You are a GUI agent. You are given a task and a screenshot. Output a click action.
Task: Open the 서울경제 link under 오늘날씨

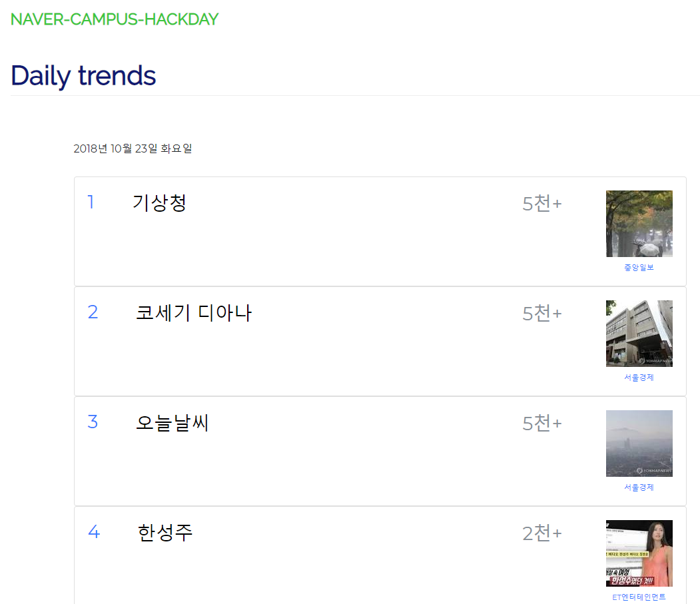coord(639,487)
